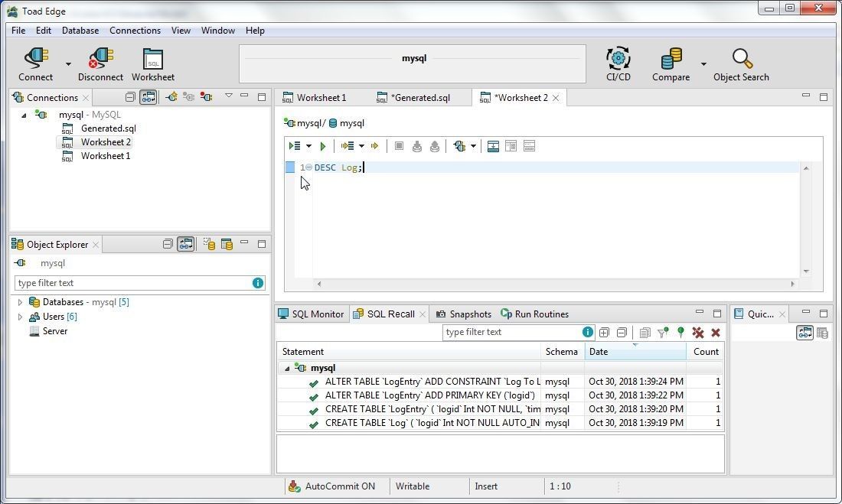This screenshot has height=504, width=842.
Task: Switch to the Generated.sql editor tab
Action: pyautogui.click(x=413, y=98)
